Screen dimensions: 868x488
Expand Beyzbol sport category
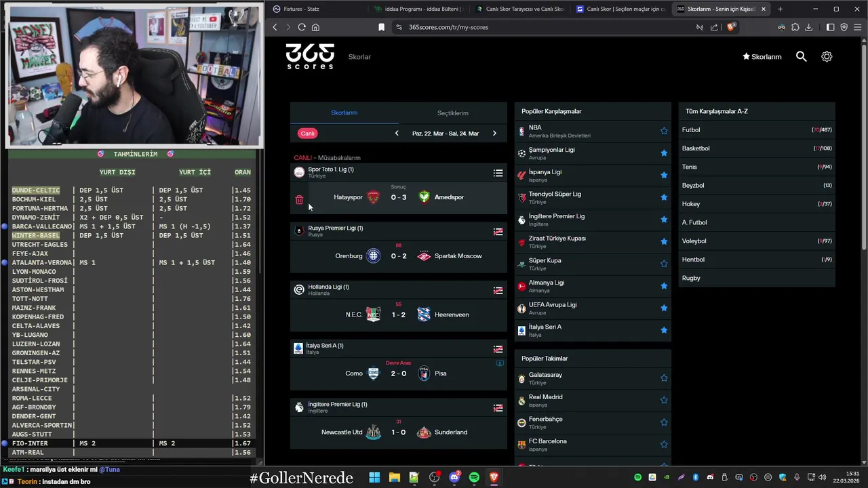(x=757, y=185)
